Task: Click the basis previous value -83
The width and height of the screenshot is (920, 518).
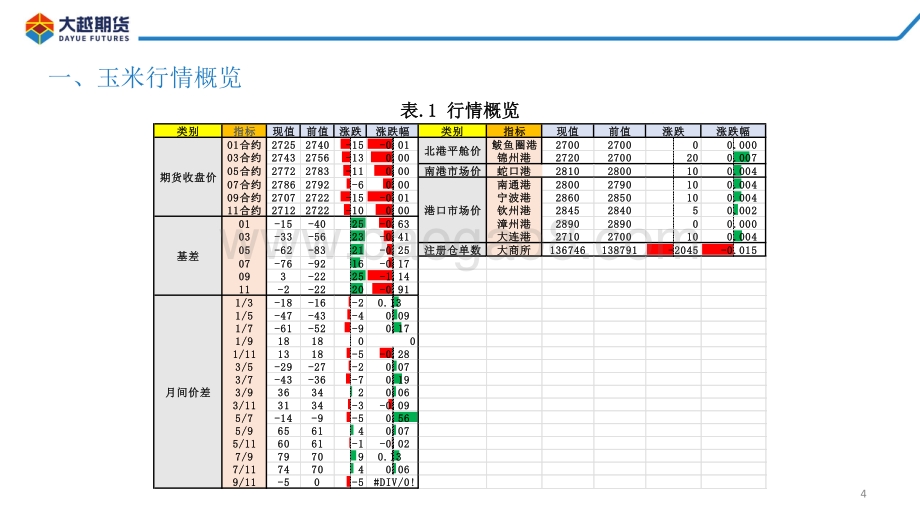Action: (x=317, y=250)
